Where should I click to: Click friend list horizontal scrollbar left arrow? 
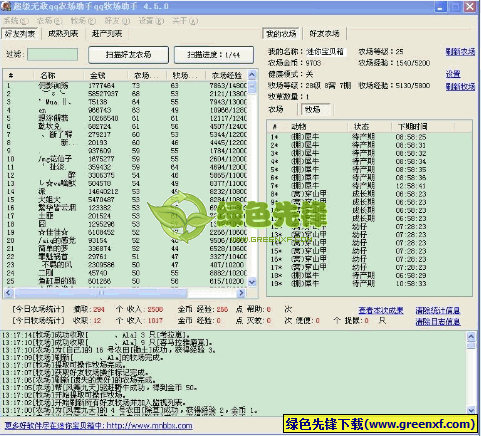pos(8,293)
